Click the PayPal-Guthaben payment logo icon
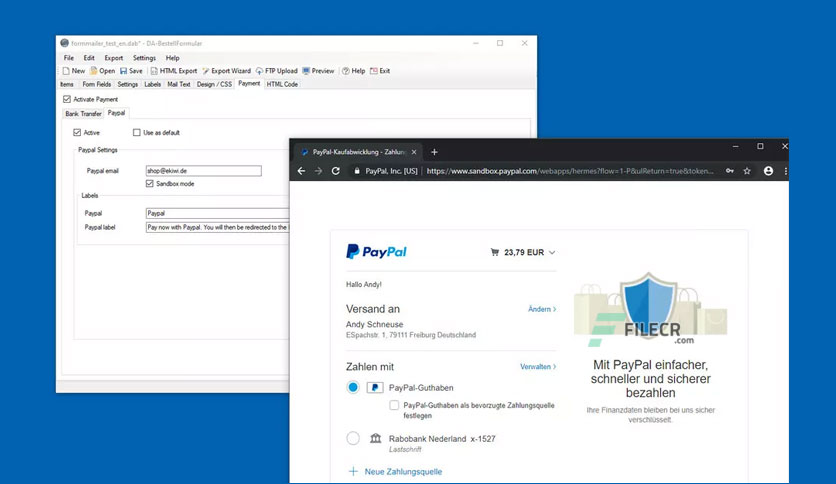 pos(375,388)
